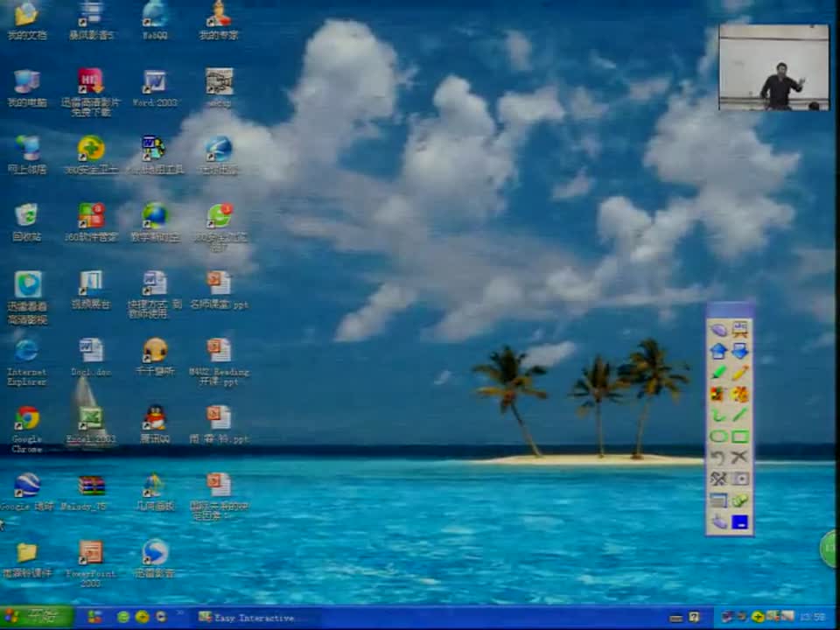840x630 pixels.
Task: Open the Recycle Bin icon
Action: coord(26,216)
